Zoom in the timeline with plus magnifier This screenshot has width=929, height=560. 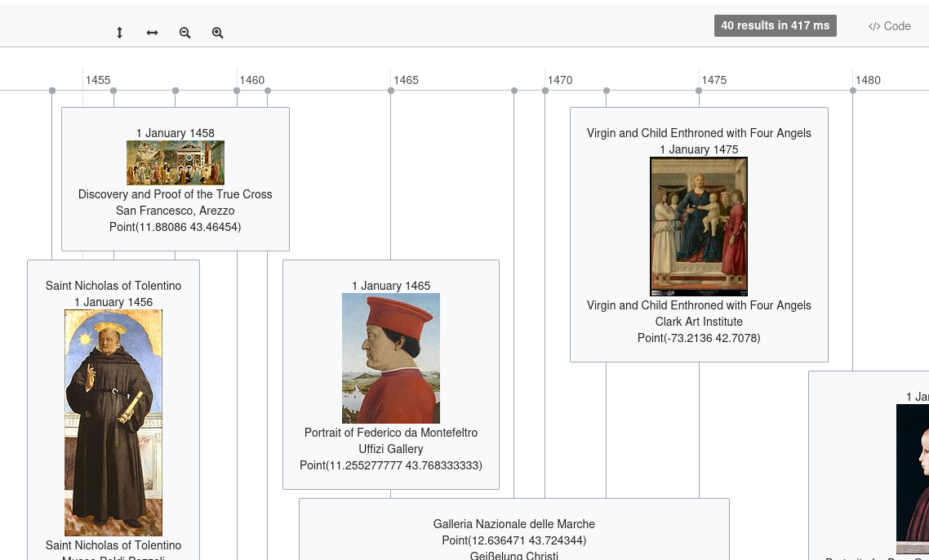217,33
